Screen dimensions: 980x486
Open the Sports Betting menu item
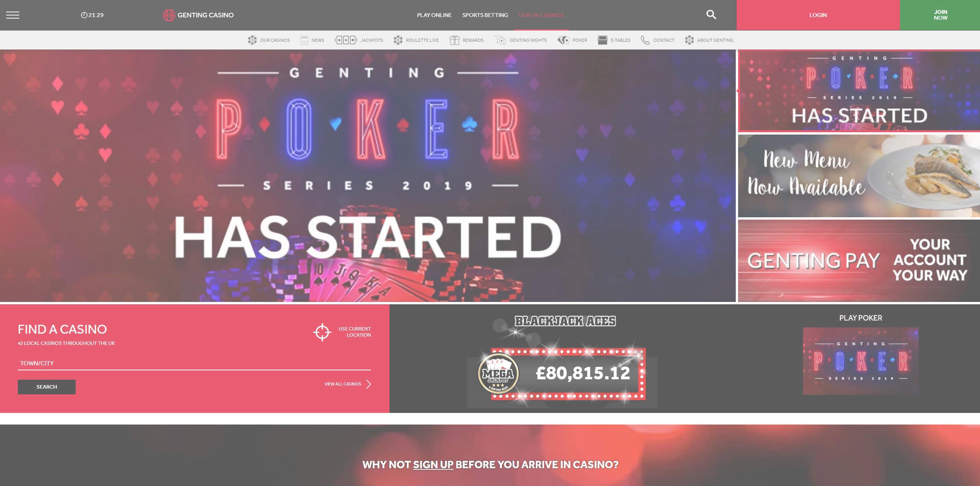point(485,15)
